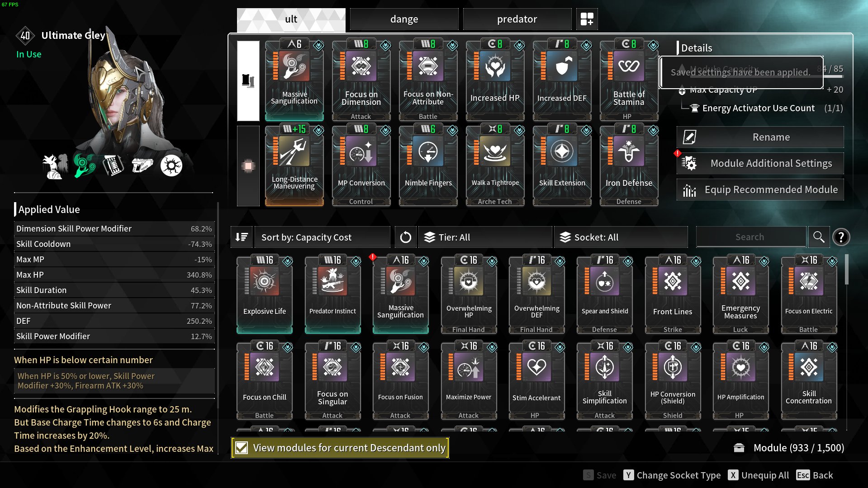Select equipped Massive Sanguification module
The height and width of the screenshot is (488, 868).
[294, 80]
